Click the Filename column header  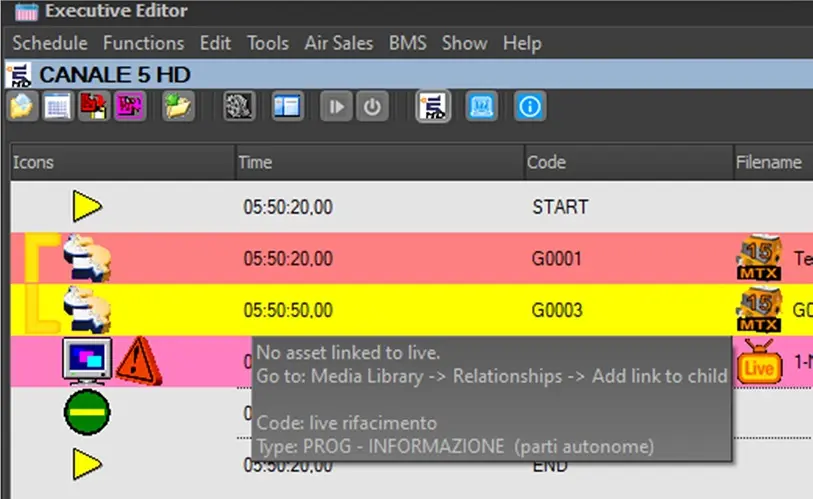pyautogui.click(x=768, y=162)
